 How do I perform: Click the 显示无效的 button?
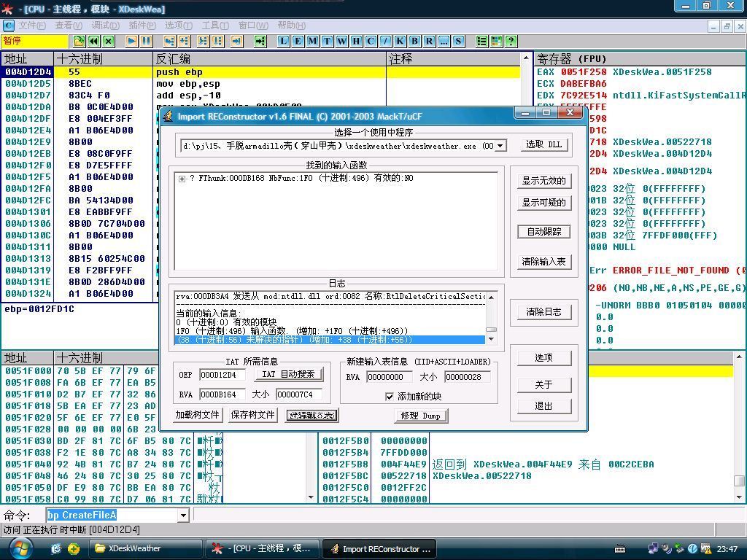[543, 181]
